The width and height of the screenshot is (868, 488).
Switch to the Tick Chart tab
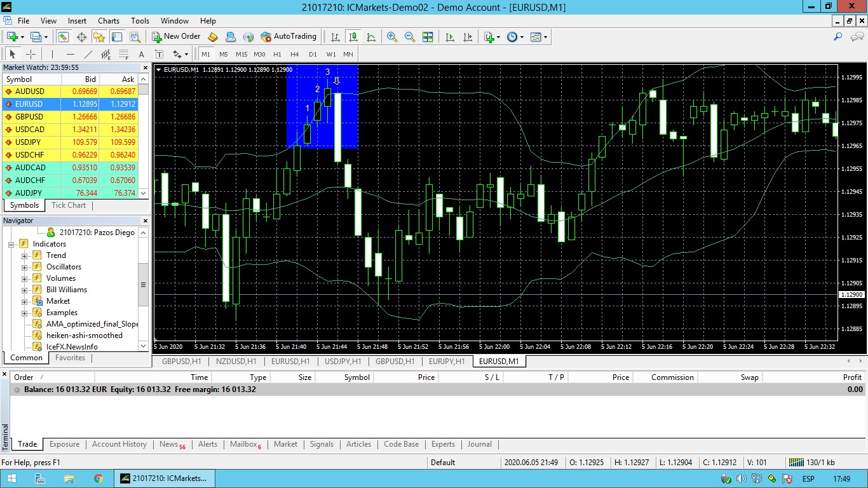69,205
